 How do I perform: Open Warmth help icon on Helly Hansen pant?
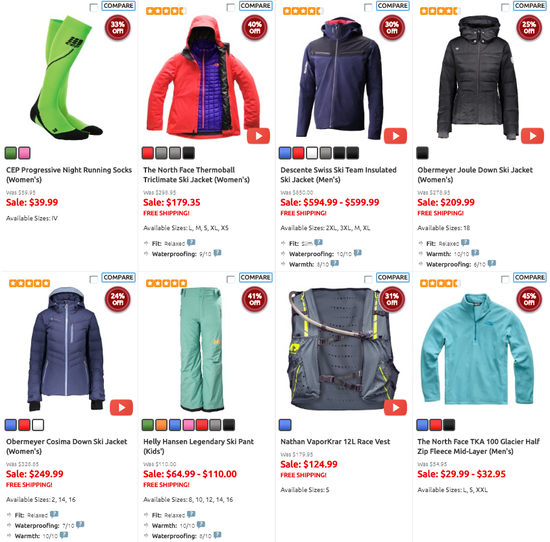point(201,525)
